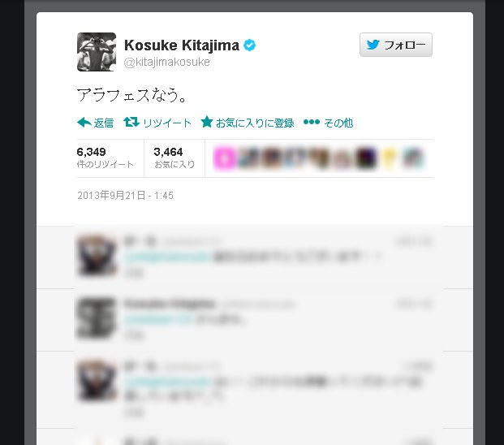Open Kosuke Kitajima's profile picture
Screen dimensions: 504x445
click(97, 52)
